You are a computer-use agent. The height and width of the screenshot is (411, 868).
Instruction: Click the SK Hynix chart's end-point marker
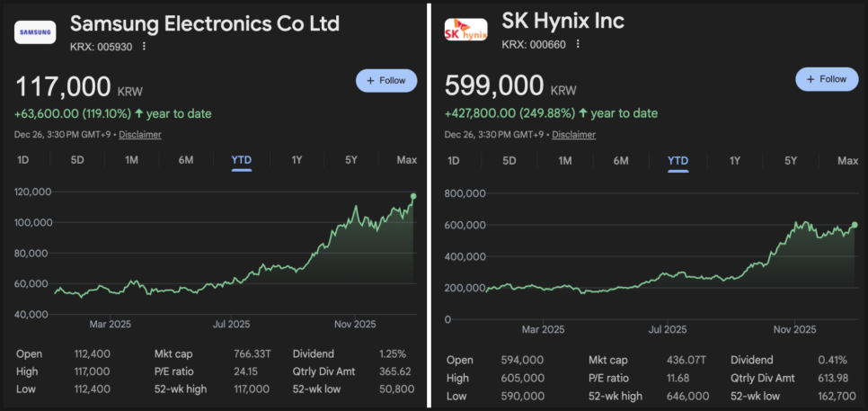(x=855, y=225)
